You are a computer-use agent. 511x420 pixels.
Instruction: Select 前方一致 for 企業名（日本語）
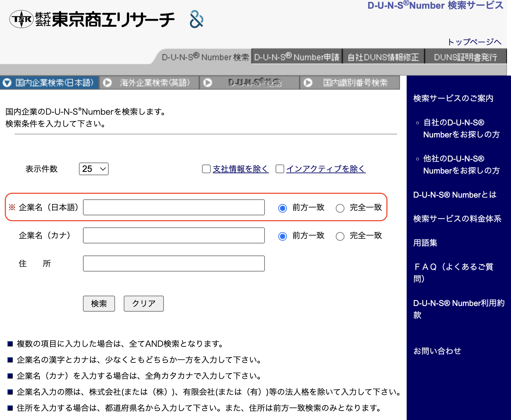(x=283, y=208)
